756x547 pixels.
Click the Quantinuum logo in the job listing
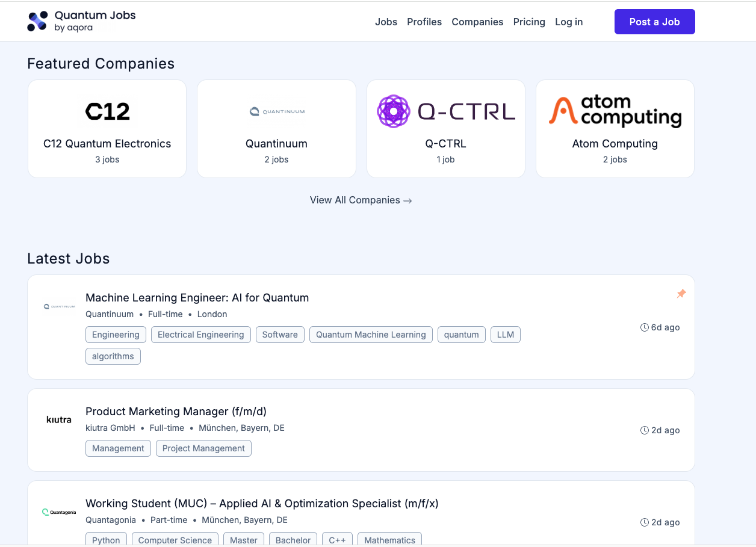tap(59, 306)
